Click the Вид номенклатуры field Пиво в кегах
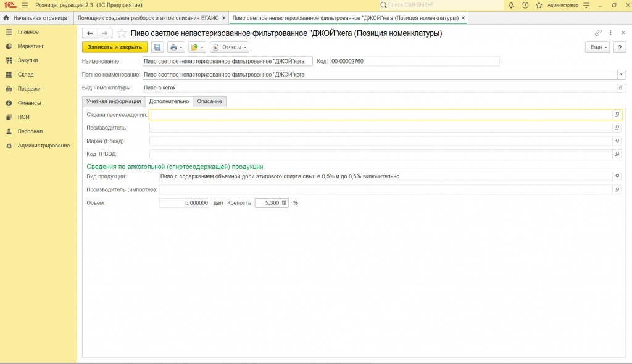 (380, 88)
